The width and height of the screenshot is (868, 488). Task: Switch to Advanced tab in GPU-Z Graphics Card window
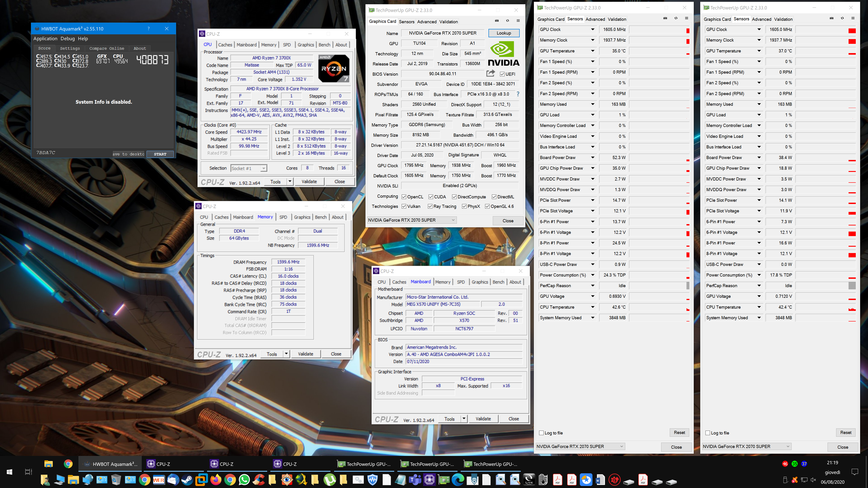click(x=427, y=21)
